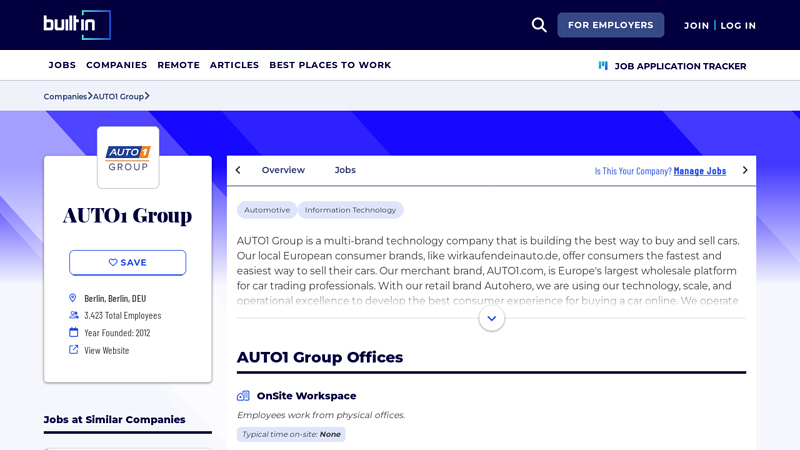Click the external link icon beside View Website
The height and width of the screenshot is (450, 800).
(73, 349)
